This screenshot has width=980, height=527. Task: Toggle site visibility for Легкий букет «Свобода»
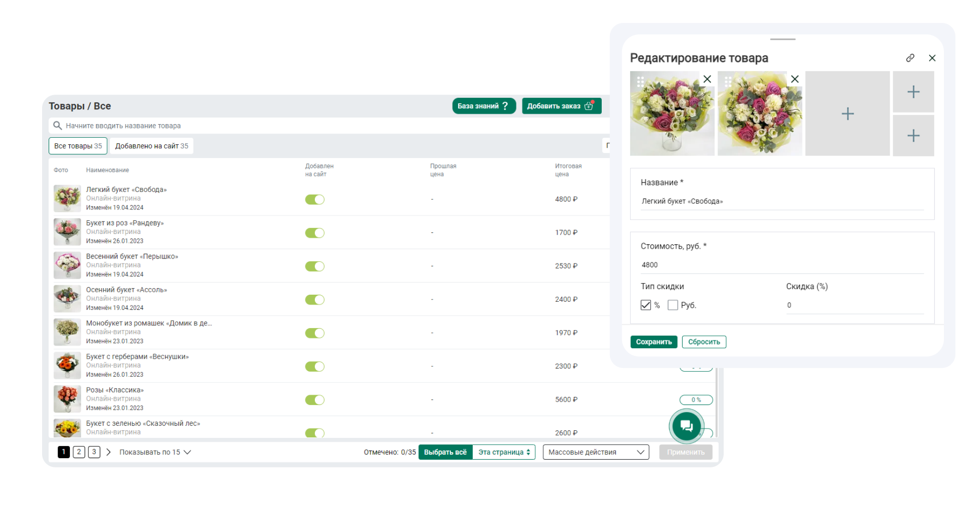pyautogui.click(x=315, y=200)
